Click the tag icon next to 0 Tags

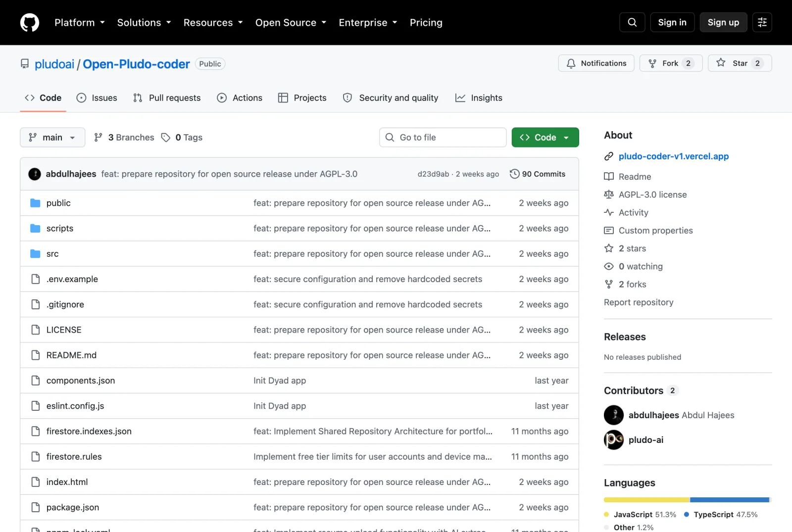coord(166,138)
